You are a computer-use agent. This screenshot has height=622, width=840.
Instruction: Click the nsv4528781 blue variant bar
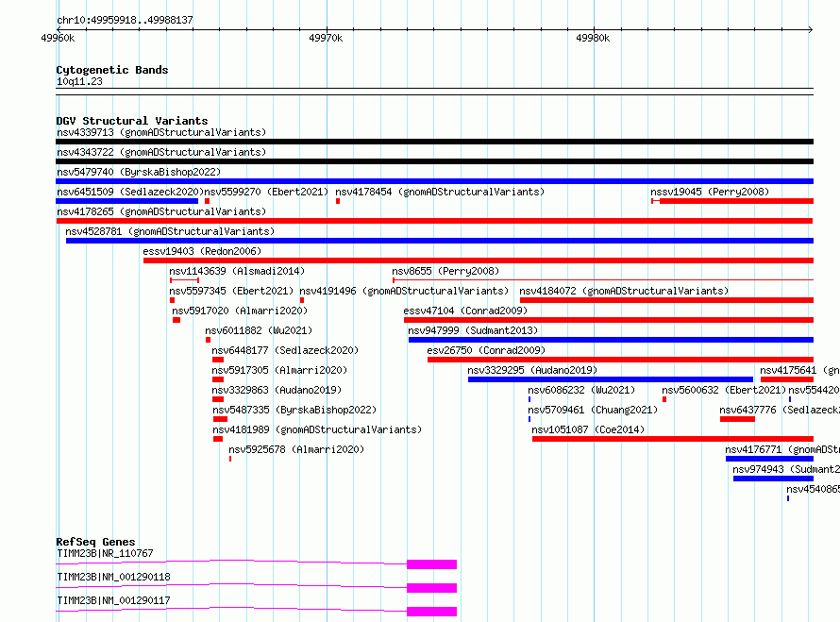(x=440, y=241)
